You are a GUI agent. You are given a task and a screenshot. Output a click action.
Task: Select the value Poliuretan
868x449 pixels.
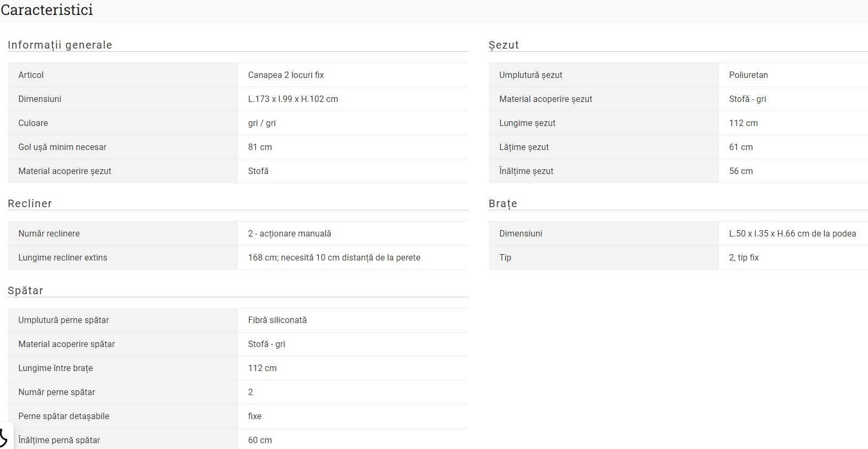748,75
